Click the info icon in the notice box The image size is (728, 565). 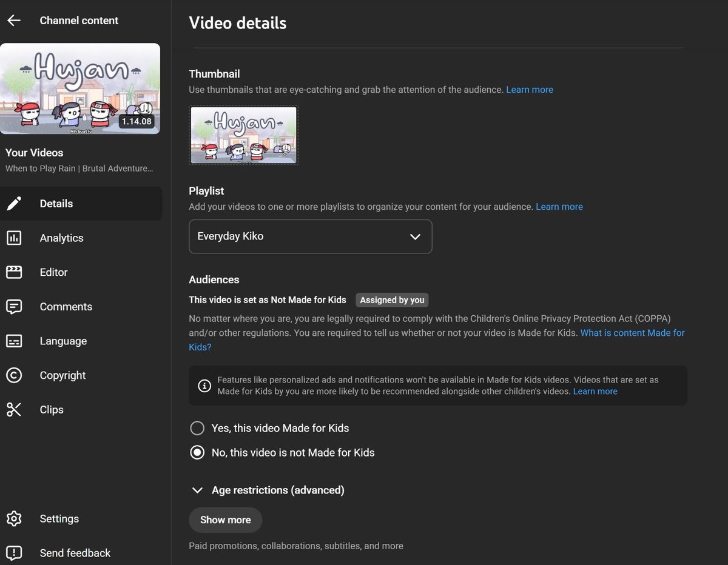click(x=205, y=386)
